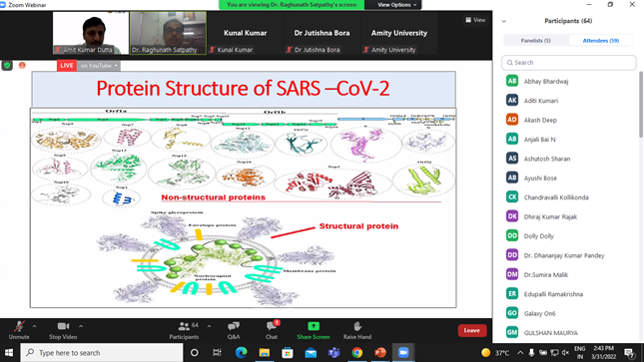
Task: Select Amit Kumar Dutta video thumbnail
Action: coord(91,33)
